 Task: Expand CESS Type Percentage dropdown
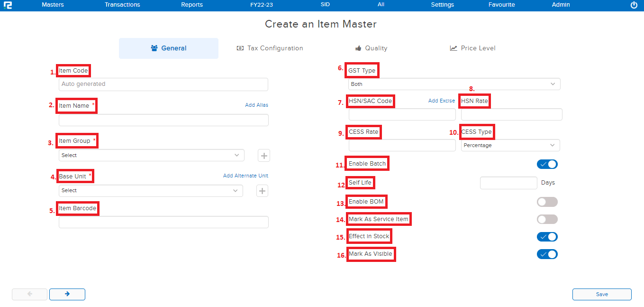510,145
